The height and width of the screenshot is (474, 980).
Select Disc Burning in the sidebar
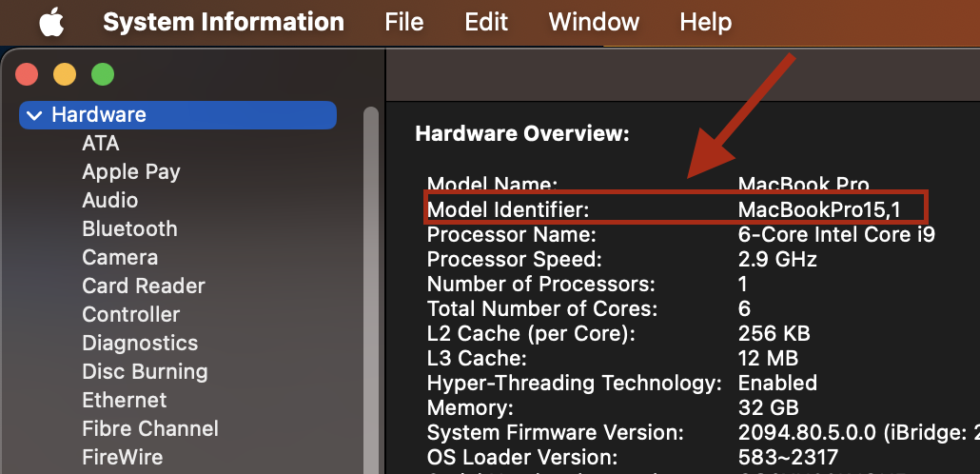[145, 371]
